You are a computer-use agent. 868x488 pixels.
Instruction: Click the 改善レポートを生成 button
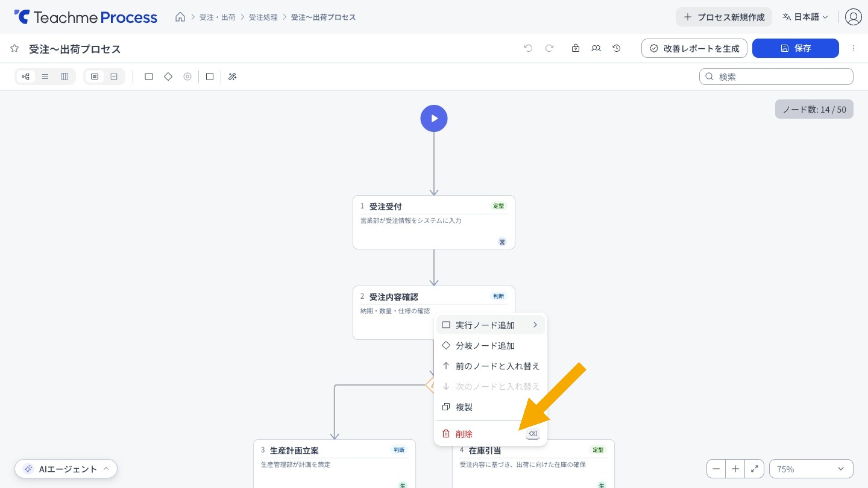click(694, 48)
